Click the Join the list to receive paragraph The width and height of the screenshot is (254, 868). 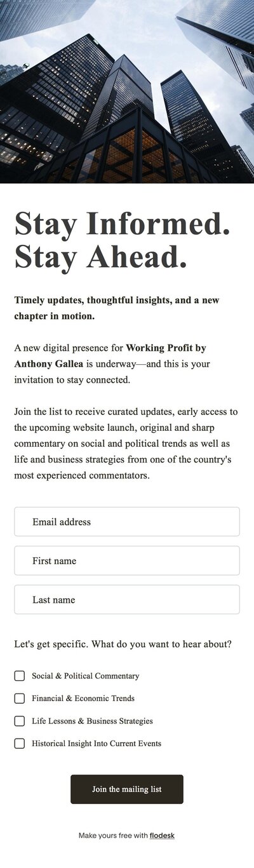(x=126, y=443)
